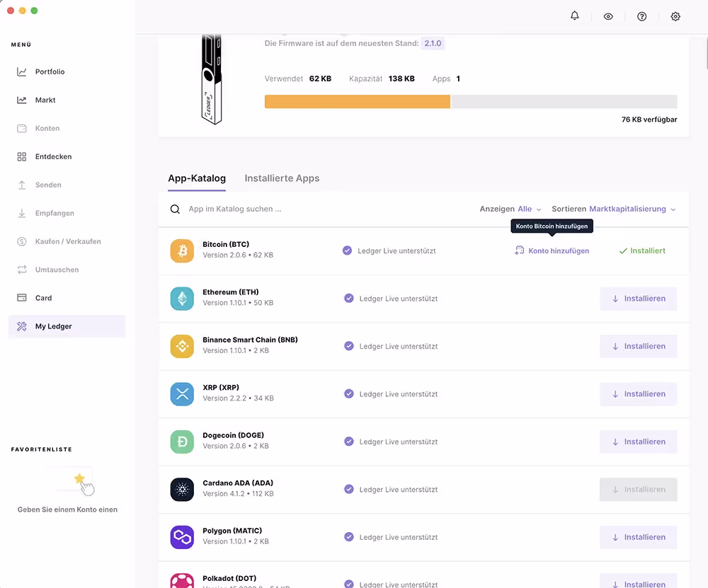Open the notifications bell icon
The image size is (708, 588).
[x=574, y=16]
